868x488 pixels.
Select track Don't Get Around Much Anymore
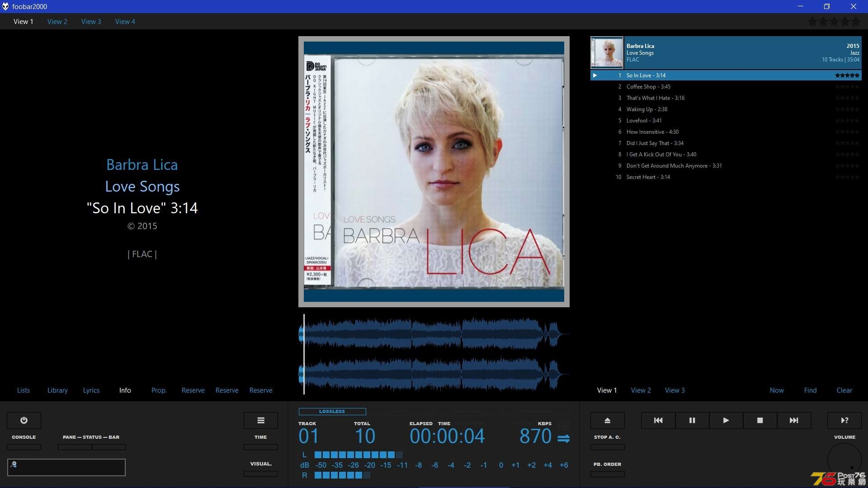[726, 166]
